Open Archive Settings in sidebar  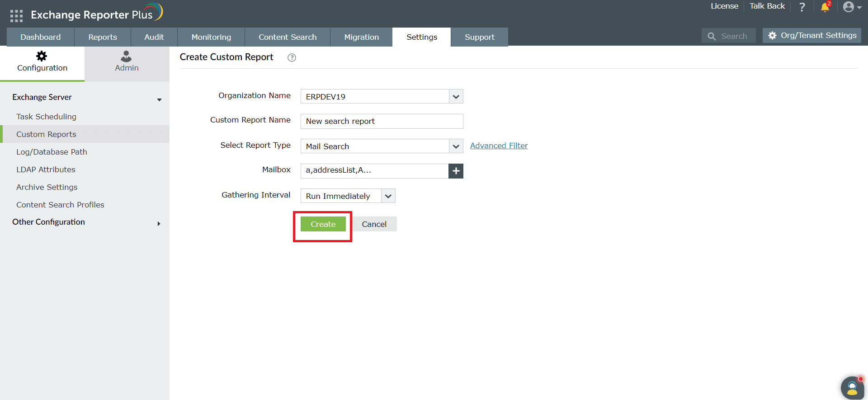click(47, 187)
